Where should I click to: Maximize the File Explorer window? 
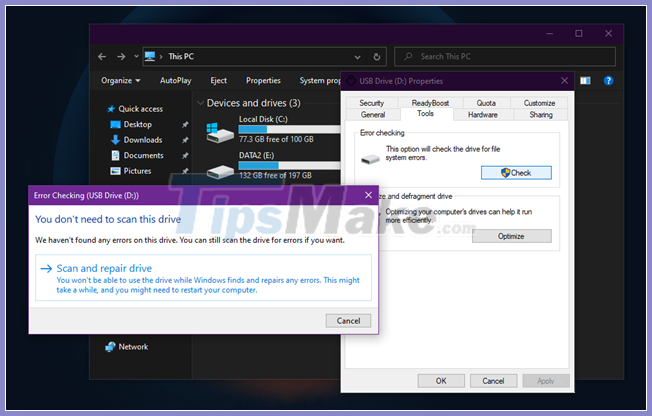[579, 33]
